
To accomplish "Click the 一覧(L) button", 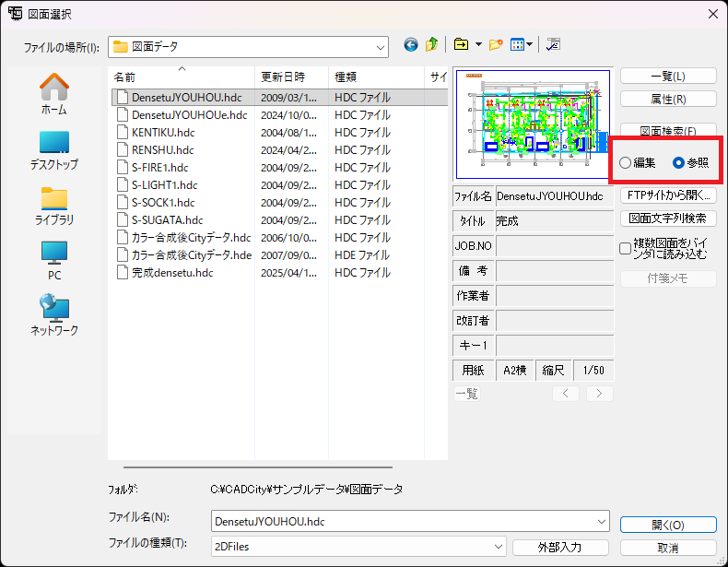I will click(668, 77).
